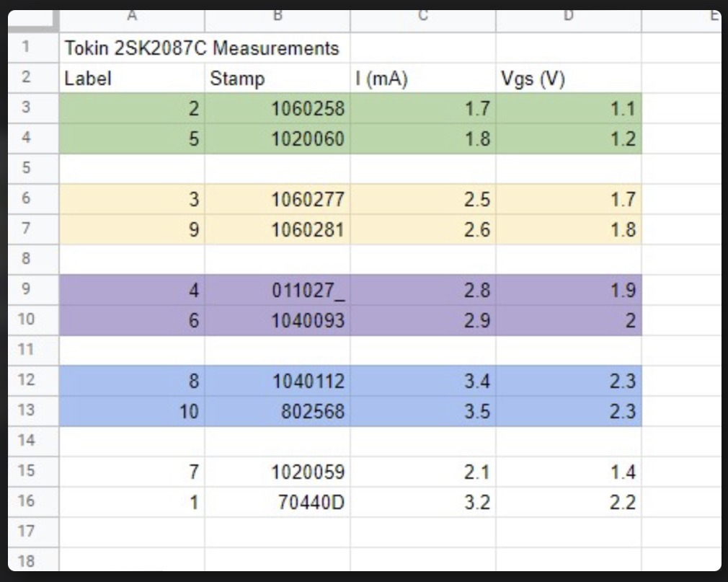
Task: Select row 11 header
Action: [33, 350]
